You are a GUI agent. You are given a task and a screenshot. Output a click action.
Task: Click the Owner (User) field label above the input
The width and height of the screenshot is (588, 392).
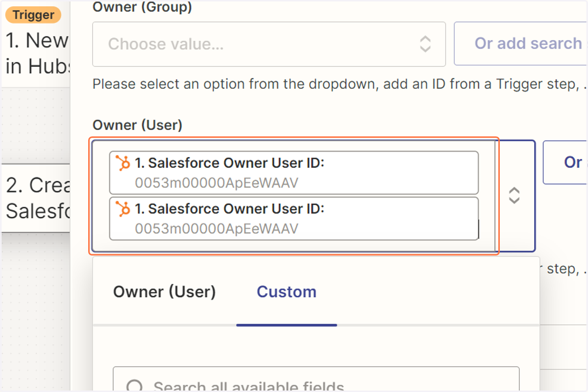click(x=137, y=126)
